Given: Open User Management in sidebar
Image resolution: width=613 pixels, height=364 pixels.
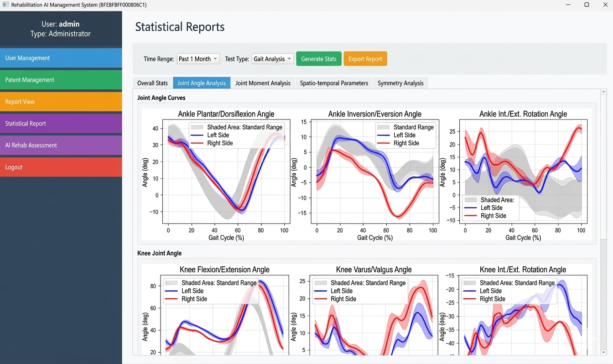Looking at the screenshot, I should click(61, 58).
